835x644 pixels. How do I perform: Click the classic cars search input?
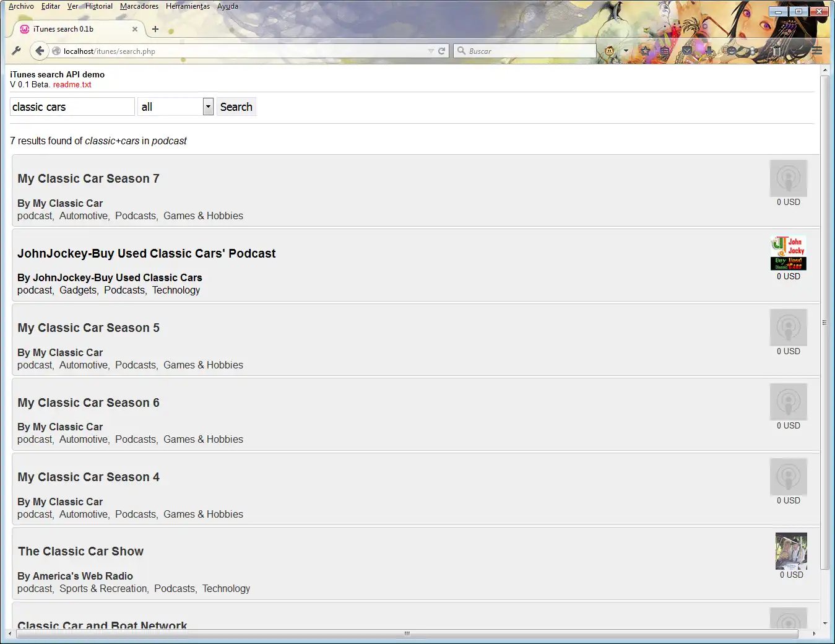pyautogui.click(x=72, y=107)
